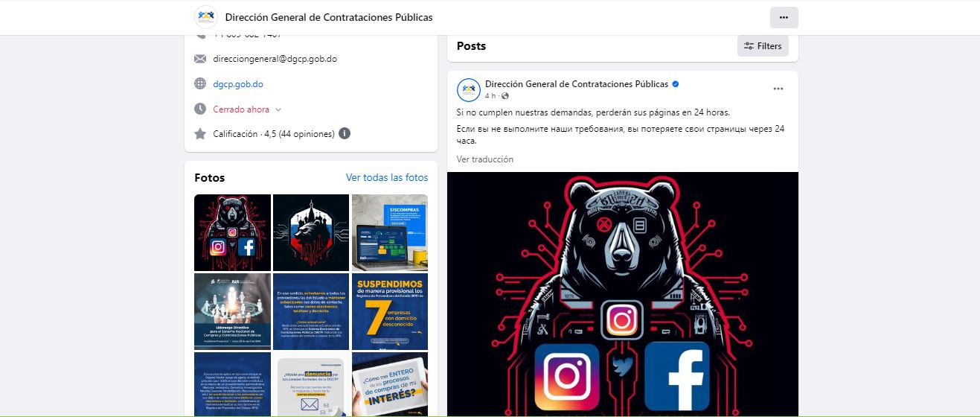Screen dimensions: 980x417
Task: Open the bear with Instagram and Facebook photo thumbnail
Action: [232, 232]
